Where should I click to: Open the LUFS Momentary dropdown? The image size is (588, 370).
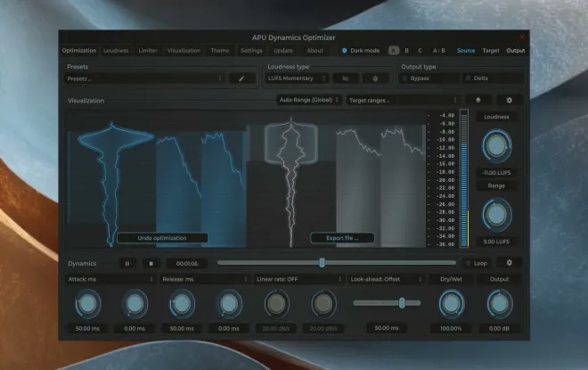297,78
